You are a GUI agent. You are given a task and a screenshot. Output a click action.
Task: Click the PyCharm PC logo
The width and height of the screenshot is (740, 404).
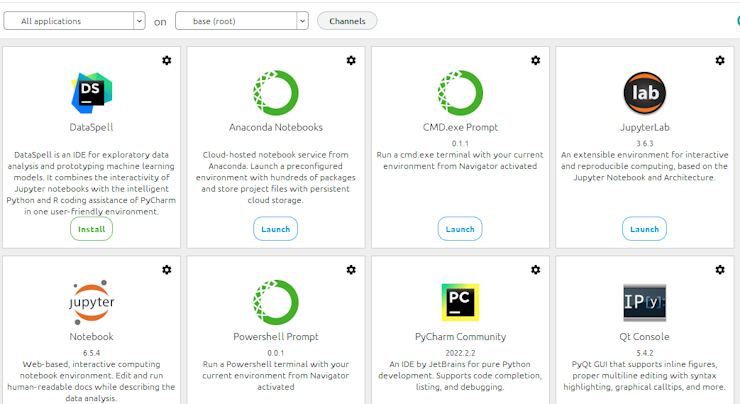pos(460,302)
